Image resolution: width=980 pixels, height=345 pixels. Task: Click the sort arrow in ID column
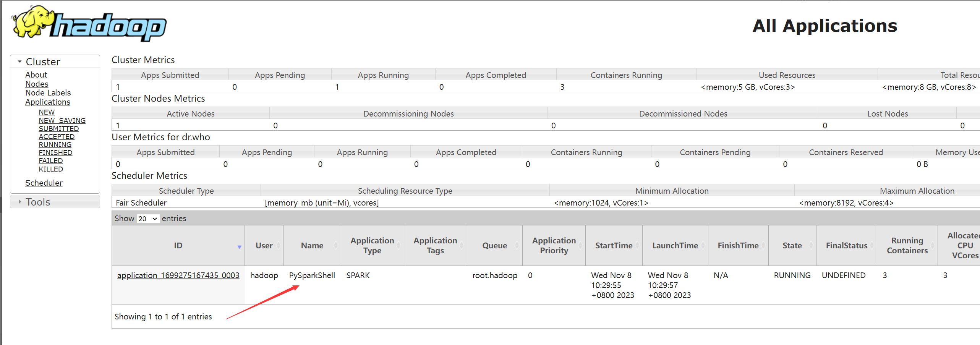coord(239,247)
